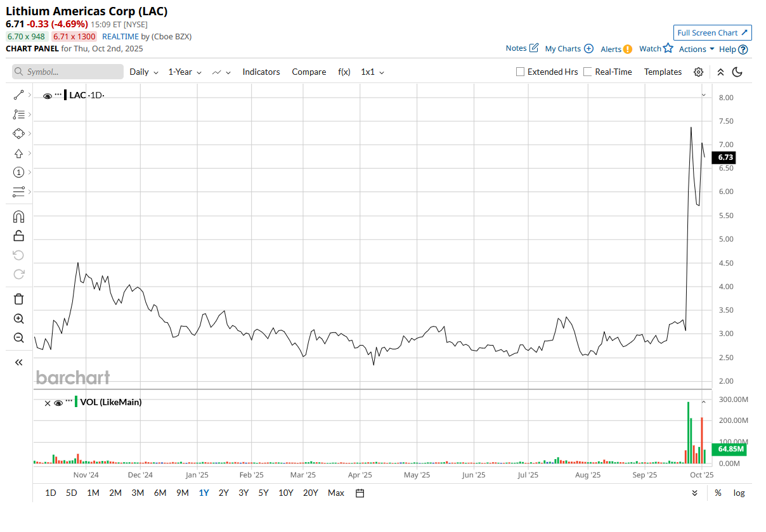Click the undo arrow in left toolbar
766x532 pixels.
click(18, 255)
